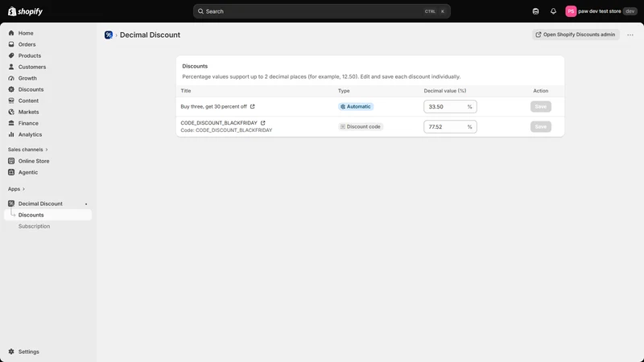Click the dev badge near store name
Screen dimensions: 644x362
click(630, 11)
